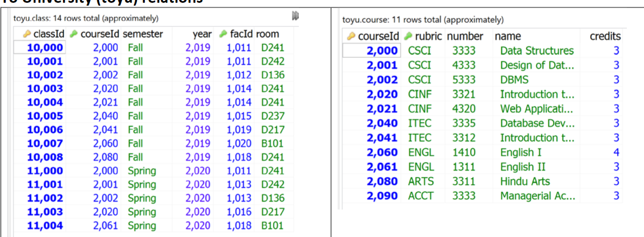This screenshot has width=644, height=237.
Task: Click rubric cell ACCT
Action: 421,196
